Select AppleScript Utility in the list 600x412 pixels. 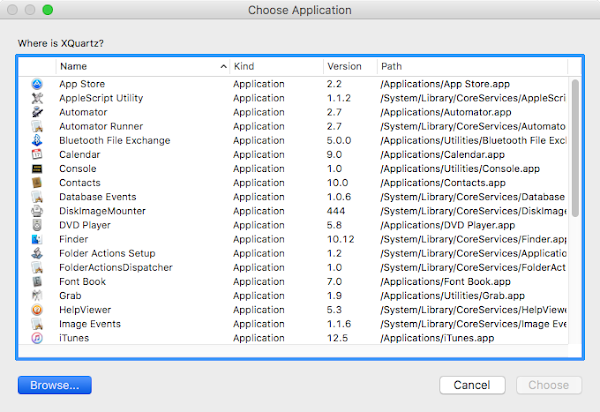101,98
